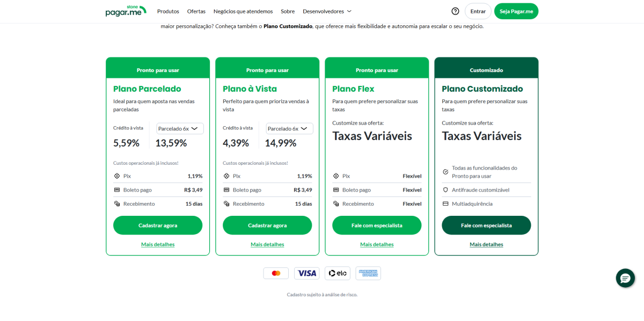Viewport: 644px width, 321px height.
Task: Open the Ofertas menu item
Action: tap(196, 11)
